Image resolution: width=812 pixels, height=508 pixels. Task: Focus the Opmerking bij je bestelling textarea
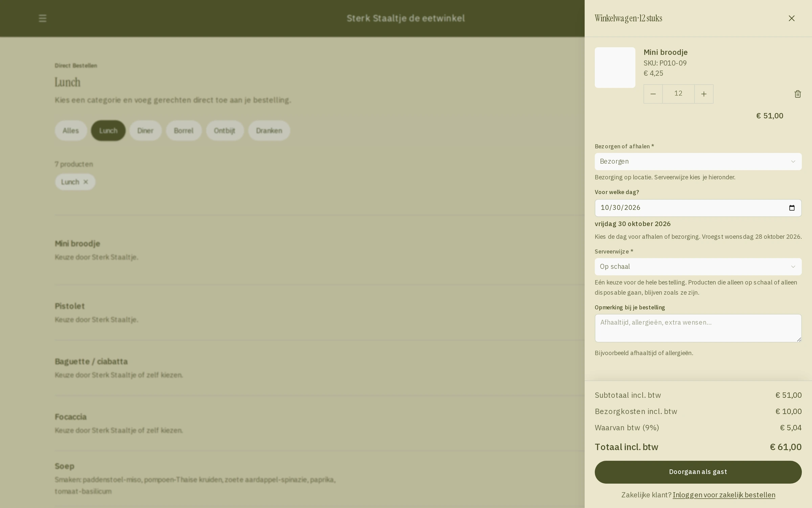698,328
